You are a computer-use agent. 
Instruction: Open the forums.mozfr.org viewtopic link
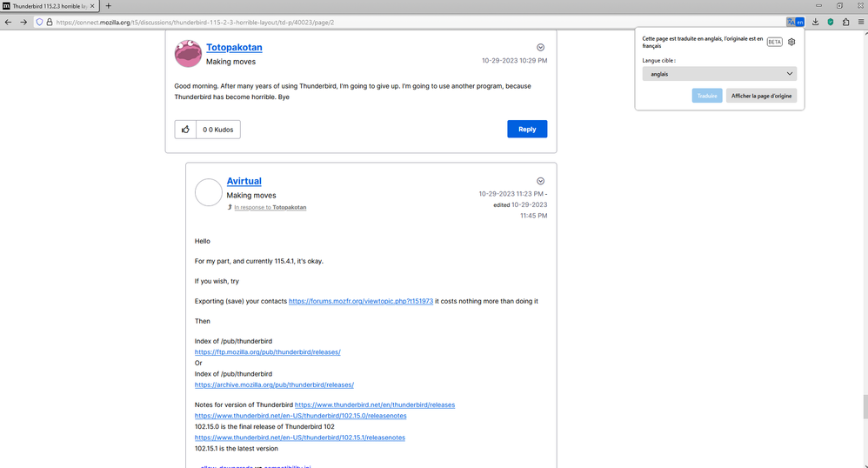(x=361, y=301)
